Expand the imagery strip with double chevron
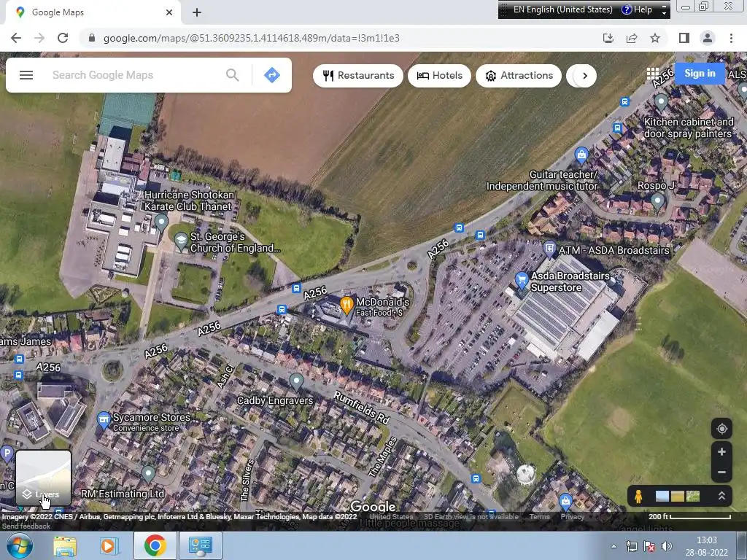Image resolution: width=747 pixels, height=560 pixels. [x=721, y=496]
